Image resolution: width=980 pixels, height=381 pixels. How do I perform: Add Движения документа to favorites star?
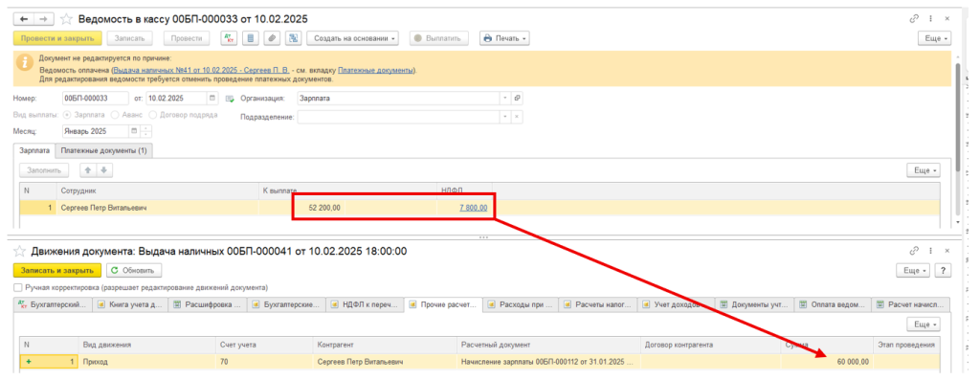click(19, 252)
